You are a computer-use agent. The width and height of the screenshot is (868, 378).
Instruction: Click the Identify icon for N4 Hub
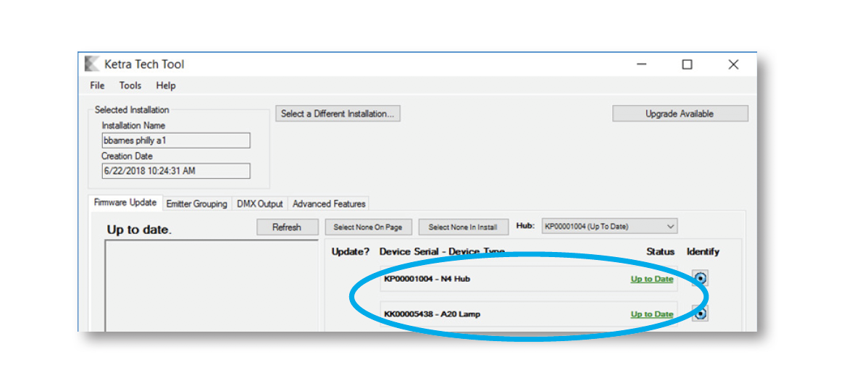click(700, 278)
